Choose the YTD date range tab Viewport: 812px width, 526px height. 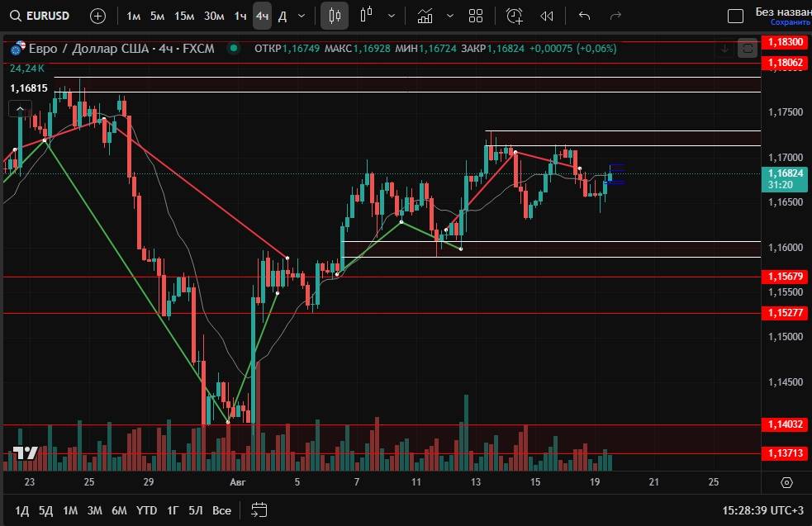(146, 510)
